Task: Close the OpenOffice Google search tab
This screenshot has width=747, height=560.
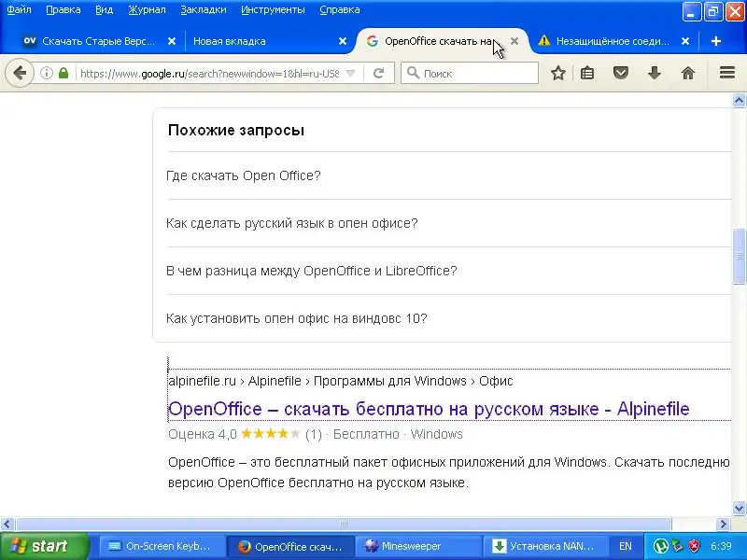Action: tap(514, 41)
